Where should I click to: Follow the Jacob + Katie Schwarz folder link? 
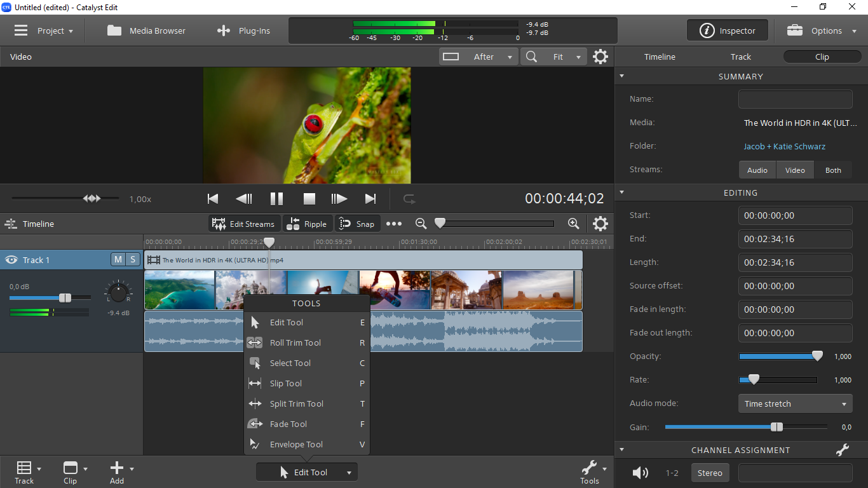pyautogui.click(x=784, y=146)
